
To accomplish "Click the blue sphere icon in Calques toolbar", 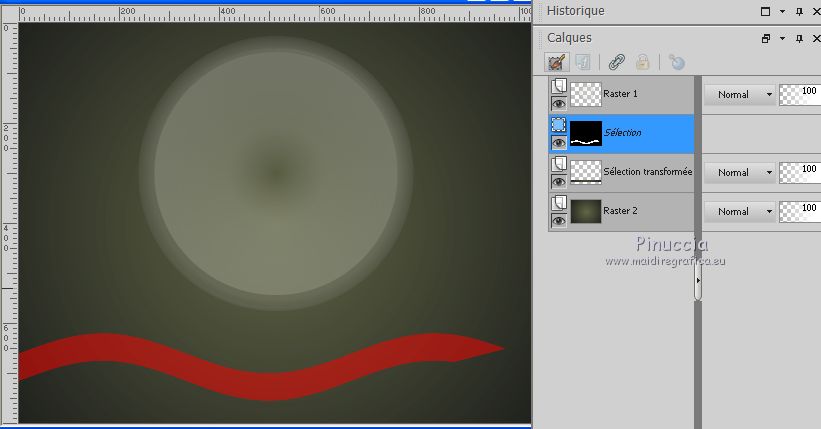I will pyautogui.click(x=676, y=62).
